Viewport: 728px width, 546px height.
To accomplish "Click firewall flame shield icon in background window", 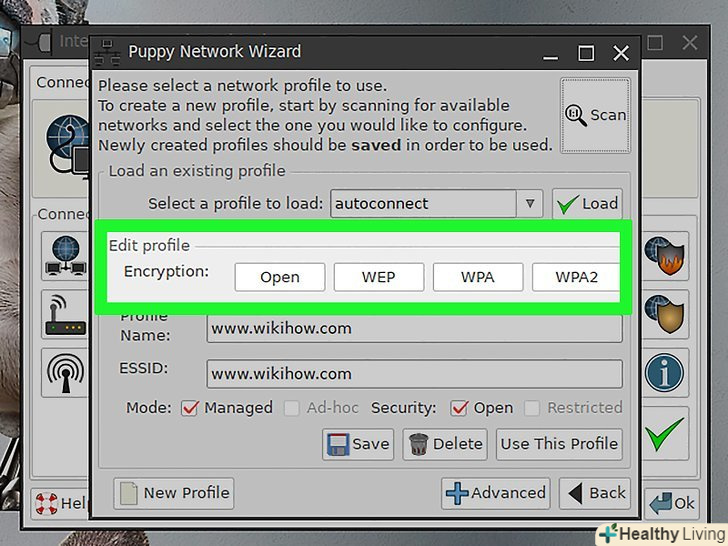I will tap(665, 256).
